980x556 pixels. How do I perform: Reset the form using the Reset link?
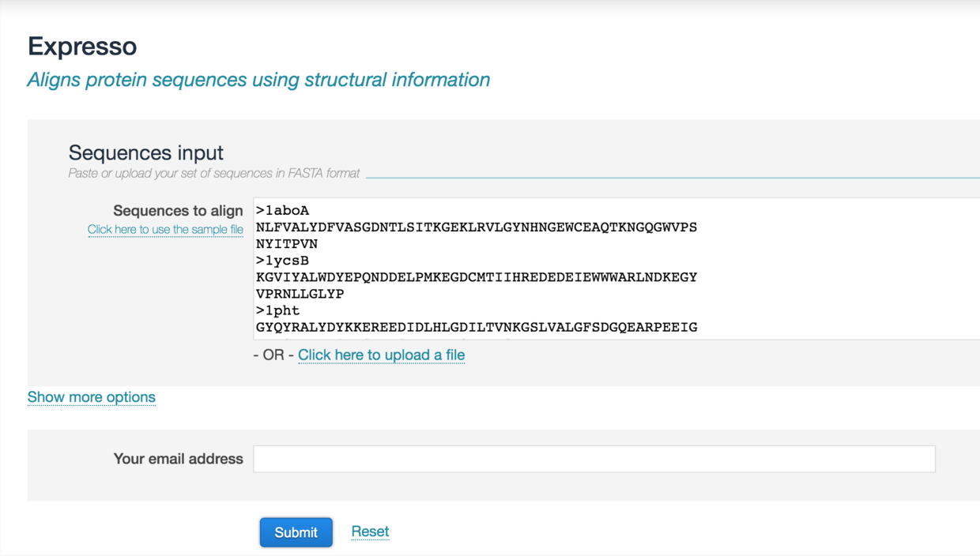(x=370, y=532)
